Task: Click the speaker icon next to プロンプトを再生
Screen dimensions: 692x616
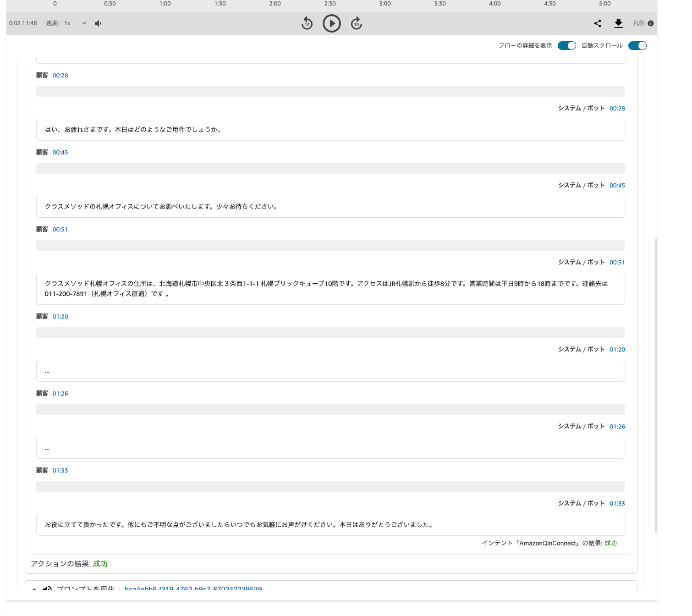Action: tap(48, 589)
